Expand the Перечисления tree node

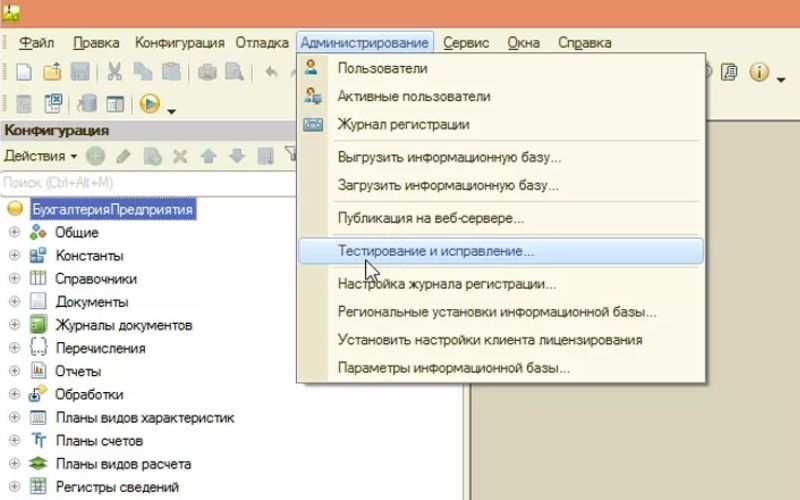click(14, 348)
